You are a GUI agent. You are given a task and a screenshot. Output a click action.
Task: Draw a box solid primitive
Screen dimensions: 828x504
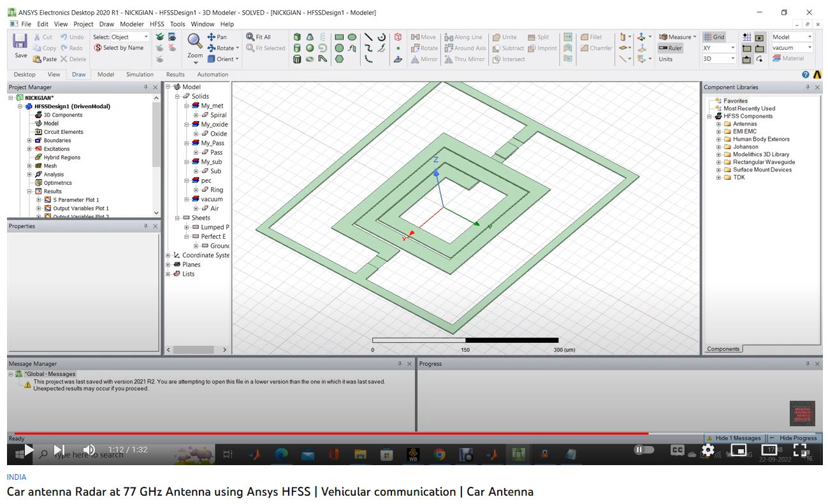pos(297,37)
